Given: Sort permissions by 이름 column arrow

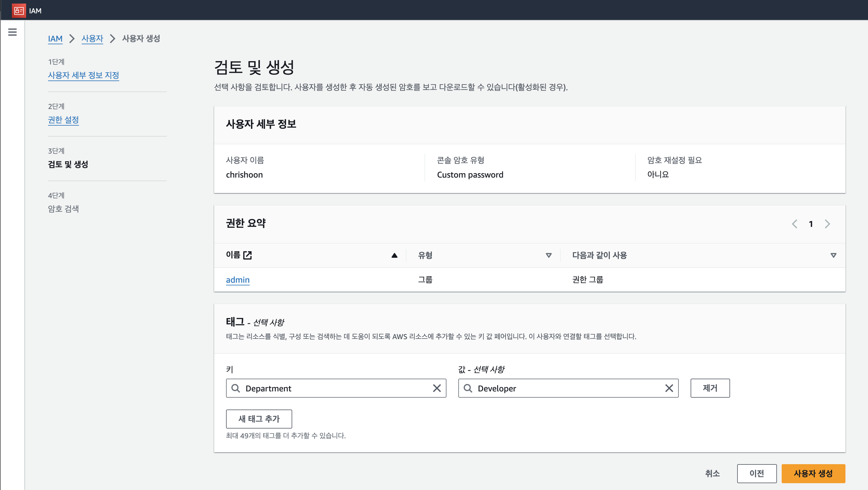Looking at the screenshot, I should click(x=394, y=255).
